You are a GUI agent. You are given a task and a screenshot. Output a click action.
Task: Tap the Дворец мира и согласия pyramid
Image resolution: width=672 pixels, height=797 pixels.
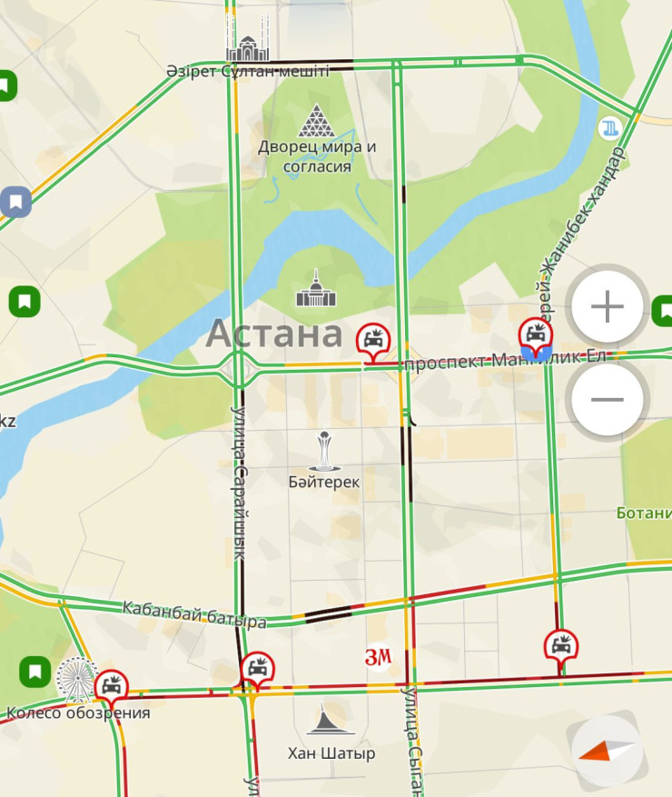coord(316,121)
